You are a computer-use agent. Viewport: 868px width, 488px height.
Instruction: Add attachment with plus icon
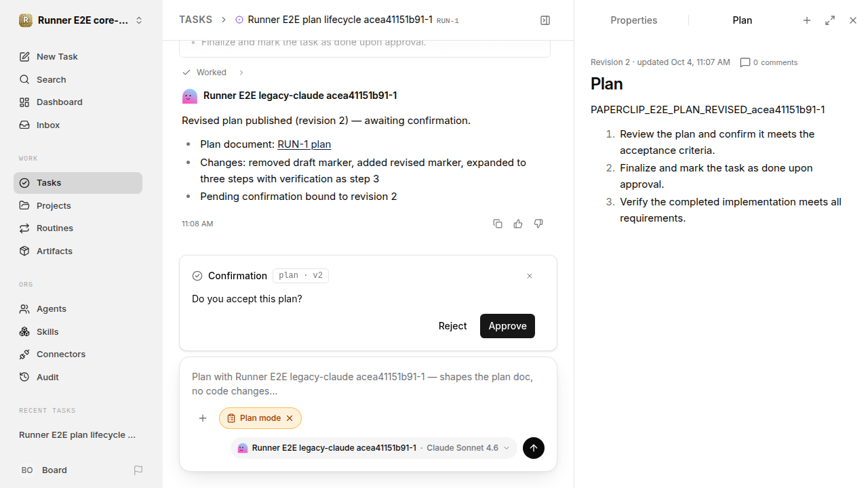click(203, 418)
